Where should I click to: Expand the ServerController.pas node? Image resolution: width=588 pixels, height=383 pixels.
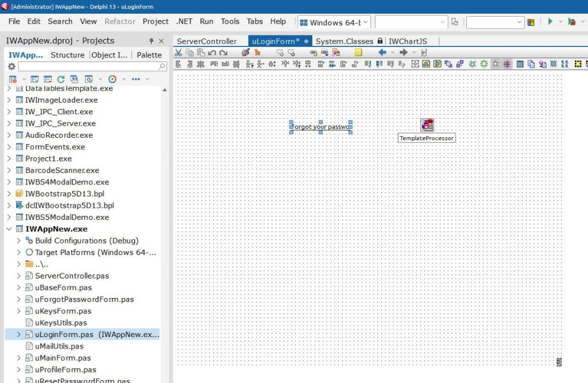19,276
